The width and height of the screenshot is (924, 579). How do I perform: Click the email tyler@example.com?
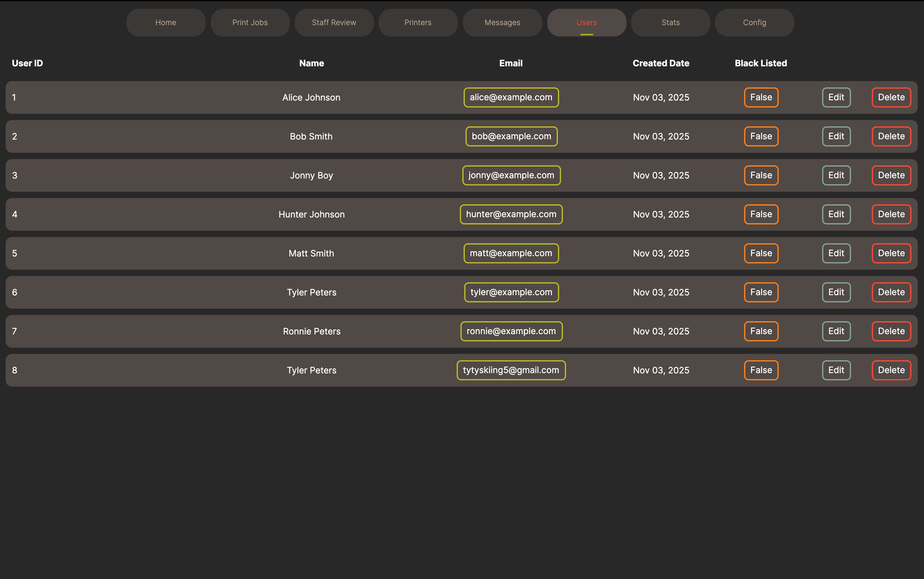[511, 292]
